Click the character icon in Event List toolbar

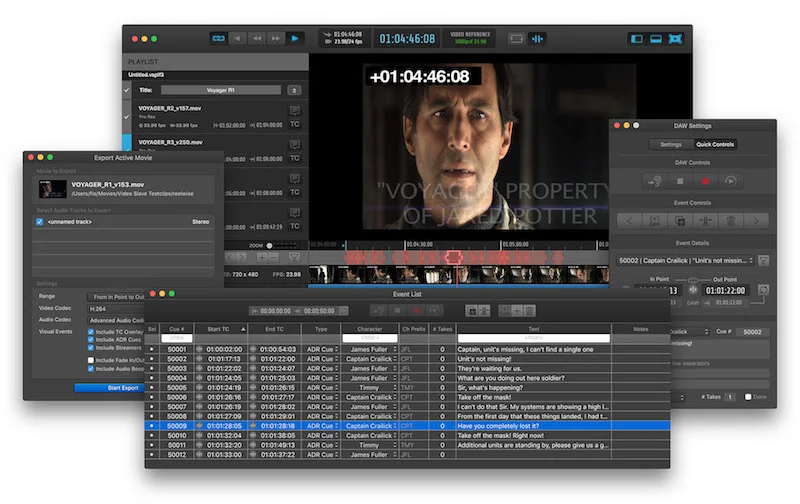coord(484,310)
